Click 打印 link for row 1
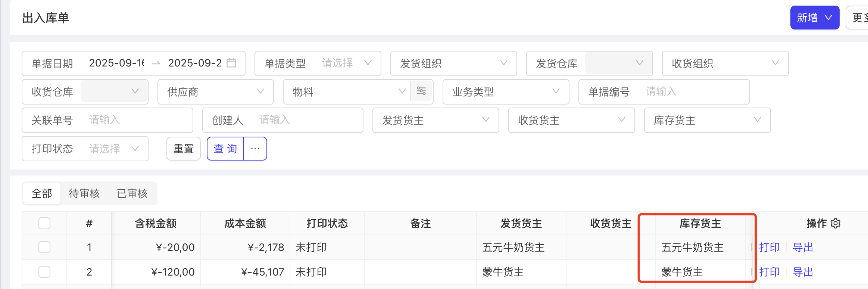Image resolution: width=868 pixels, height=289 pixels. point(769,247)
